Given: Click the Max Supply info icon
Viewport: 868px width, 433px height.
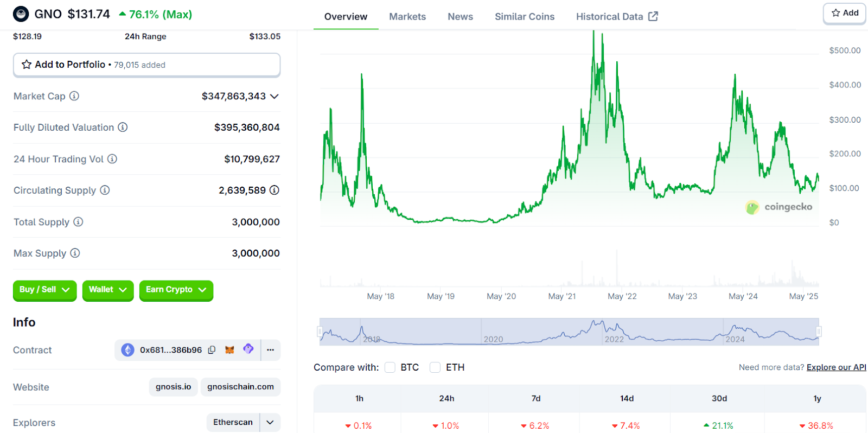Looking at the screenshot, I should 75,253.
